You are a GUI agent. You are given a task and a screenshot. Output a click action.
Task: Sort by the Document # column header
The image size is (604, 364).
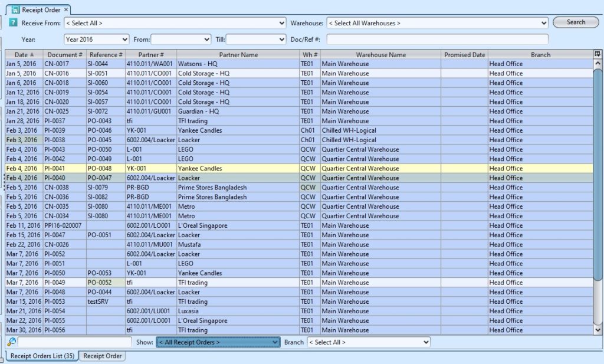click(x=65, y=55)
